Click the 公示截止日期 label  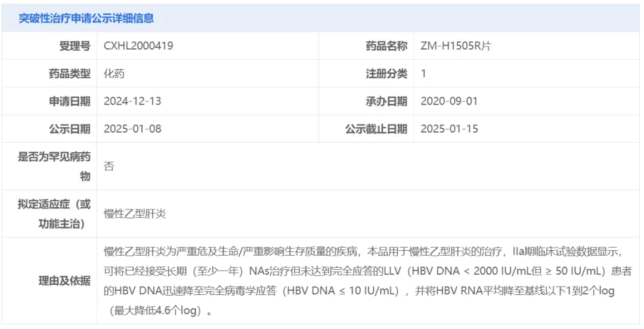(376, 128)
